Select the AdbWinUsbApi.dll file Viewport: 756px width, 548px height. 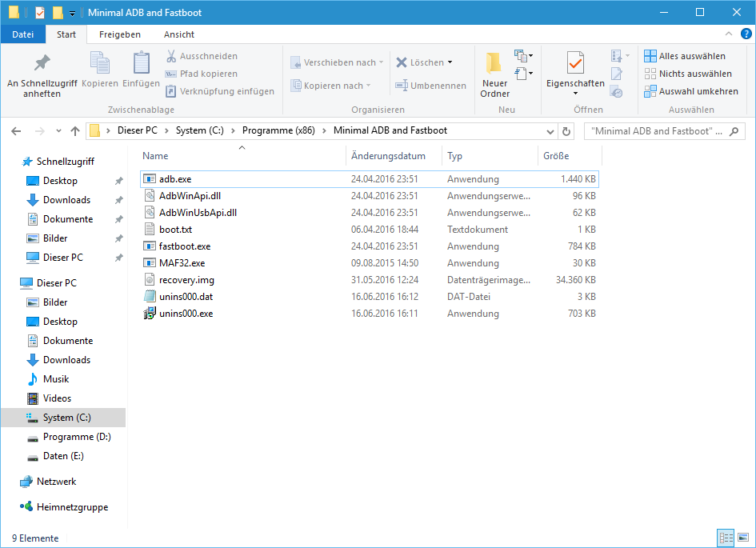[370, 213]
